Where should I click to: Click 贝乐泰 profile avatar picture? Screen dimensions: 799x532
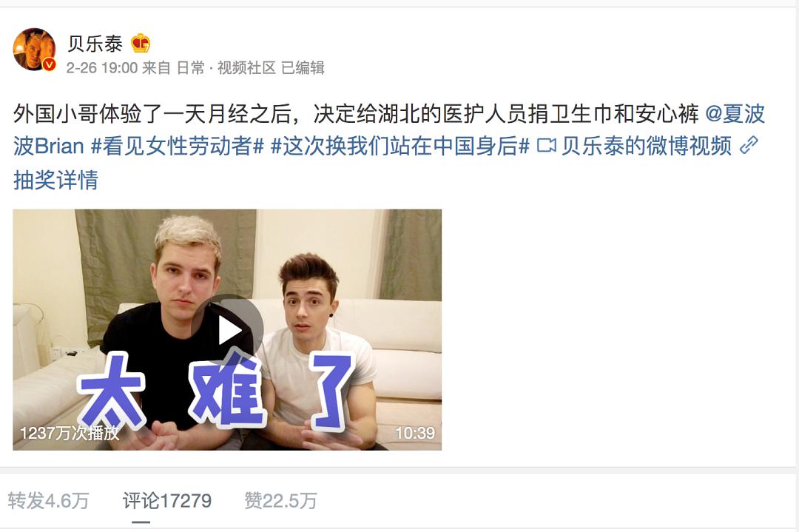[x=33, y=49]
